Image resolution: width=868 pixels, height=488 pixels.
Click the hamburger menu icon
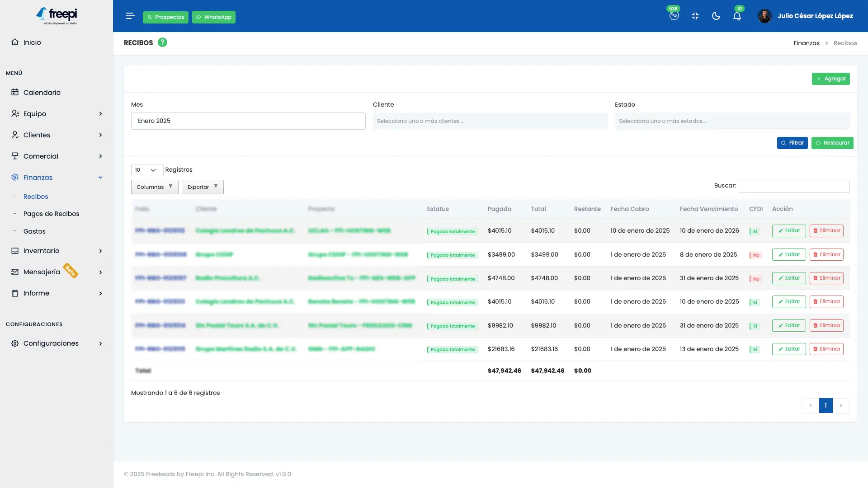130,16
